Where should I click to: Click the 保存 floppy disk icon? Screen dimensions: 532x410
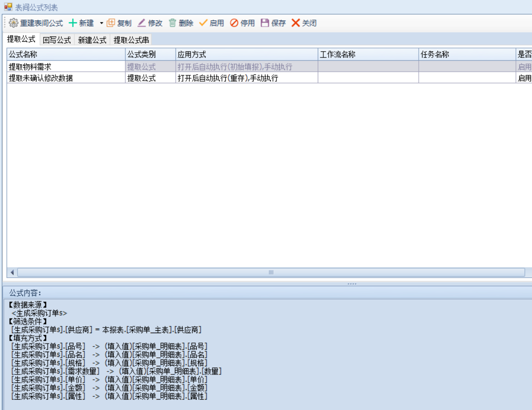[x=265, y=23]
